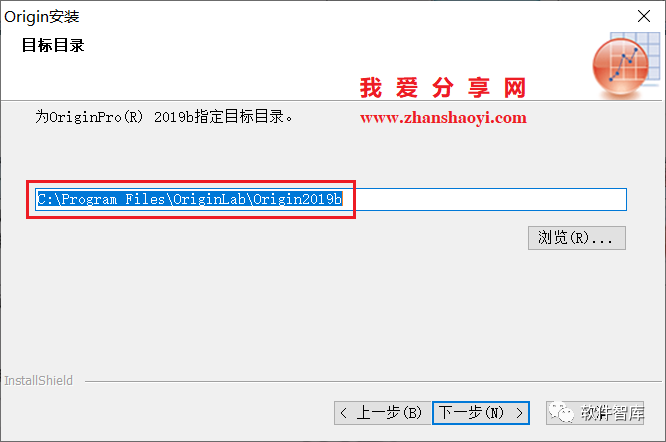Image resolution: width=666 pixels, height=442 pixels.
Task: Click the left chevron on 上一步 button
Action: [x=344, y=413]
